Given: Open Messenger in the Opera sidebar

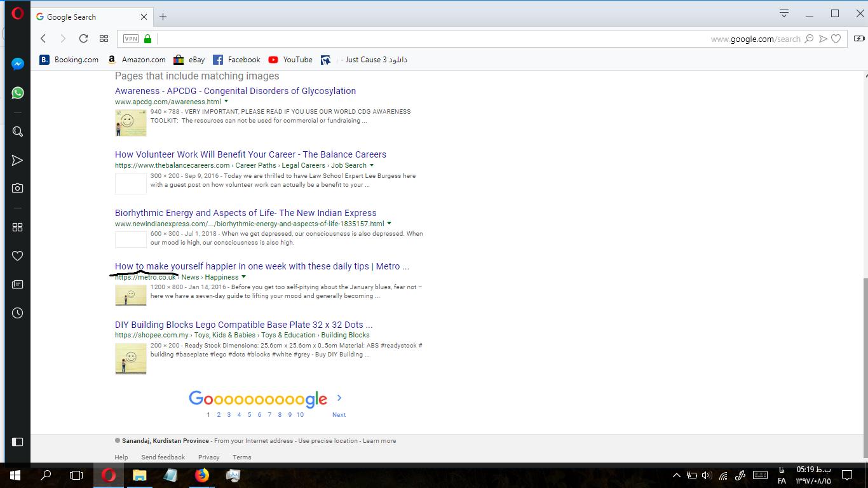Looking at the screenshot, I should tap(18, 64).
